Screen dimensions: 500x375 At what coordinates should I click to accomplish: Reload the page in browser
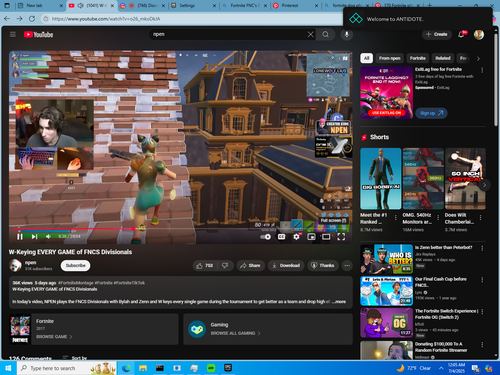pos(32,19)
